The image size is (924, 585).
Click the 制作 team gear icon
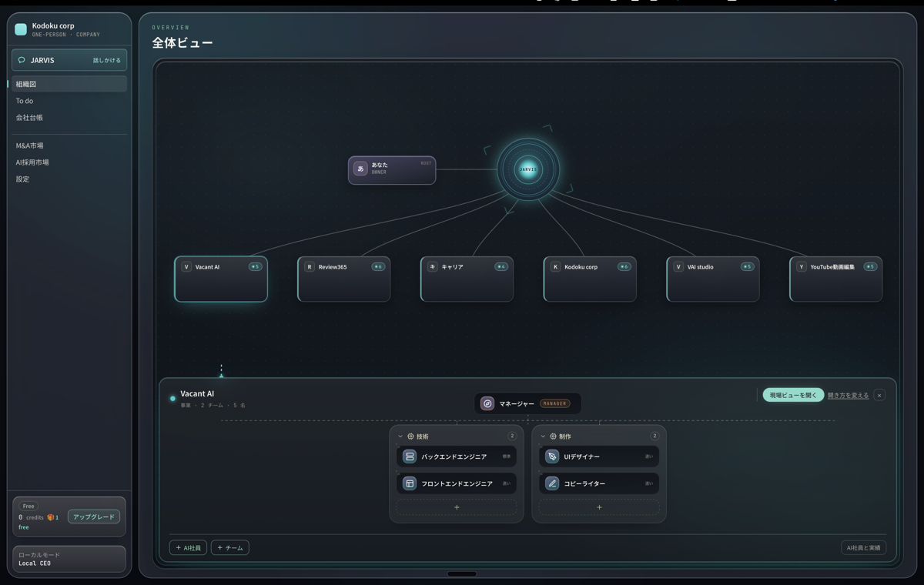point(553,436)
